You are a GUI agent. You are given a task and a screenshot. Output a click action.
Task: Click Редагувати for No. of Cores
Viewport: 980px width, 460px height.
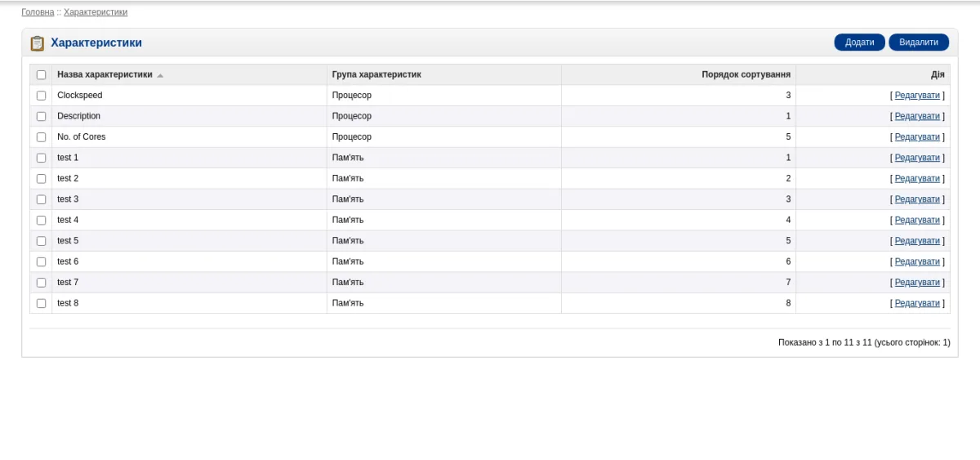pyautogui.click(x=917, y=137)
